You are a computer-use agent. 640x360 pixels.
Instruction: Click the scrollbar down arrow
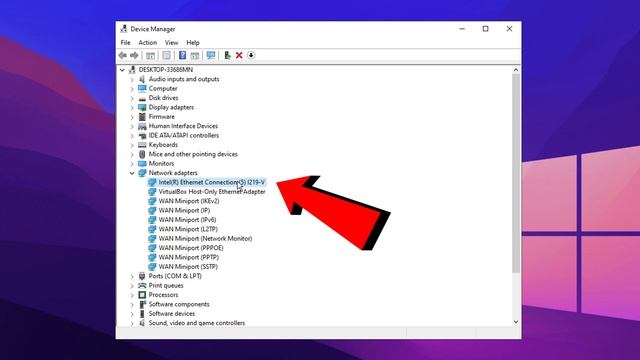pyautogui.click(x=516, y=322)
